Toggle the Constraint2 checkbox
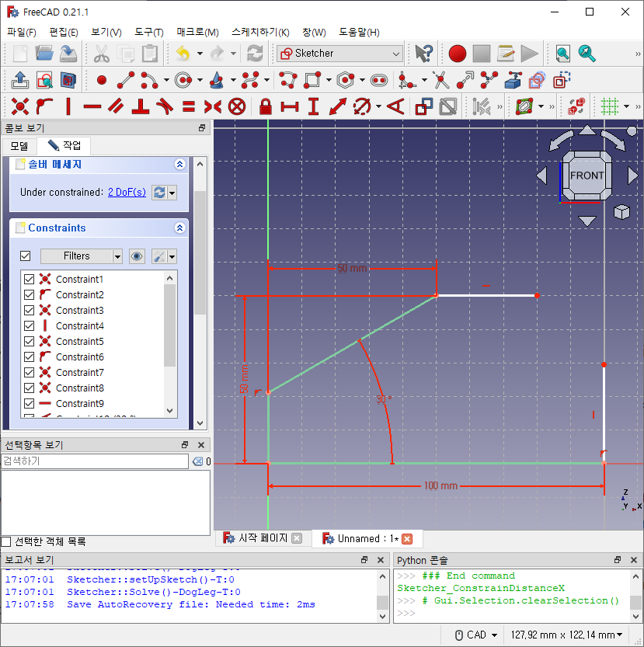 pyautogui.click(x=29, y=294)
